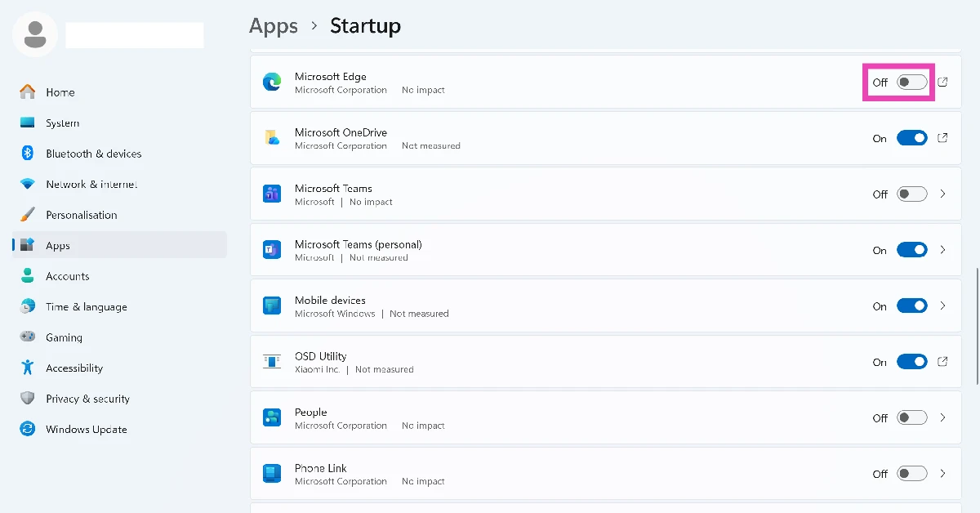This screenshot has height=513, width=980.
Task: Navigate back to Apps breadcrumb
Action: point(274,26)
